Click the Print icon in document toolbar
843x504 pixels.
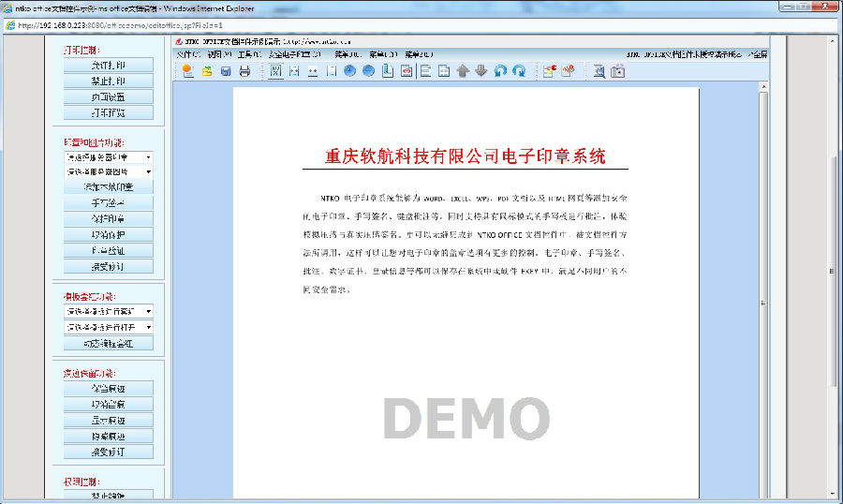pyautogui.click(x=244, y=71)
